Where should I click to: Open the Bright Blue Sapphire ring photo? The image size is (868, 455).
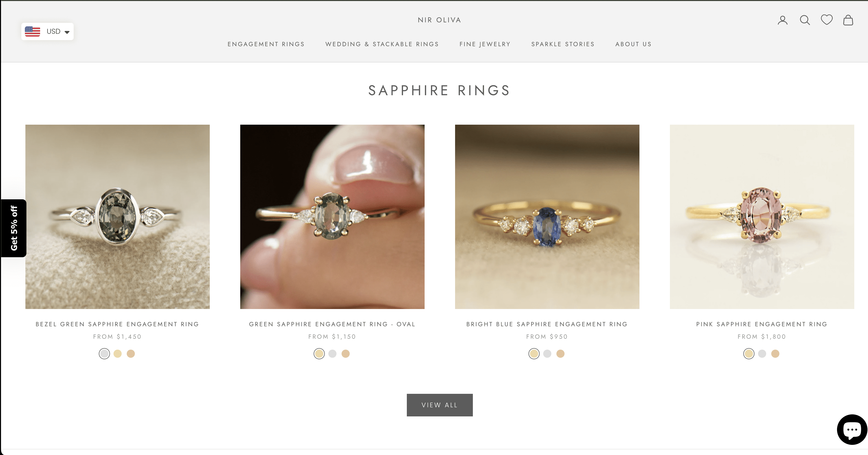tap(547, 217)
